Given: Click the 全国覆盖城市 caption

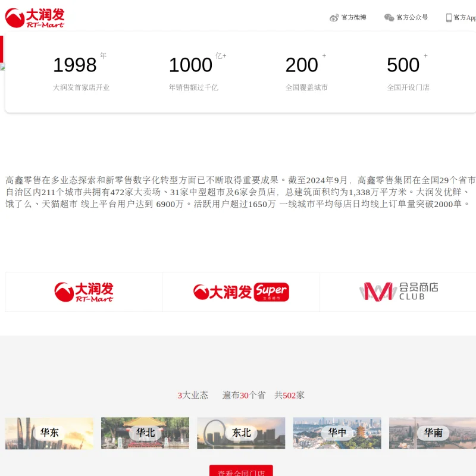Looking at the screenshot, I should 306,87.
